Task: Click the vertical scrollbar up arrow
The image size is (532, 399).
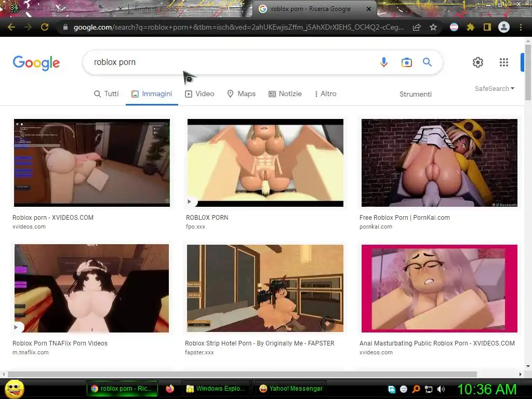Action: (x=528, y=41)
